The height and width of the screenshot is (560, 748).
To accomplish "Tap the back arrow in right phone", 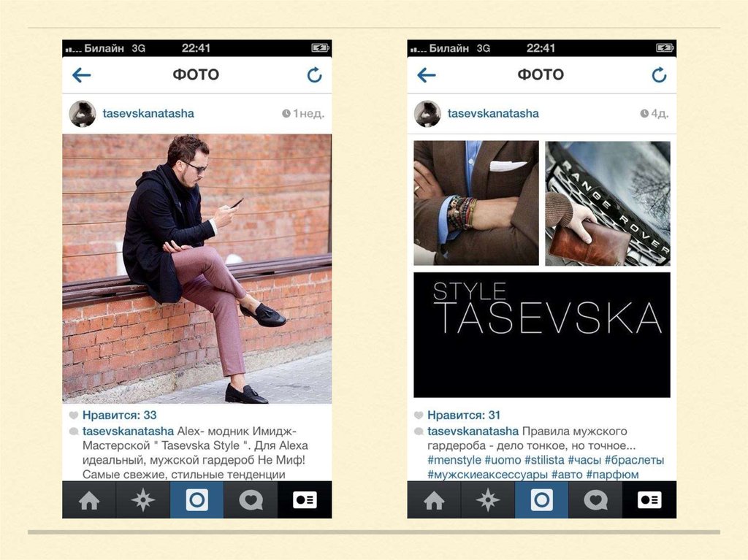I will (427, 75).
